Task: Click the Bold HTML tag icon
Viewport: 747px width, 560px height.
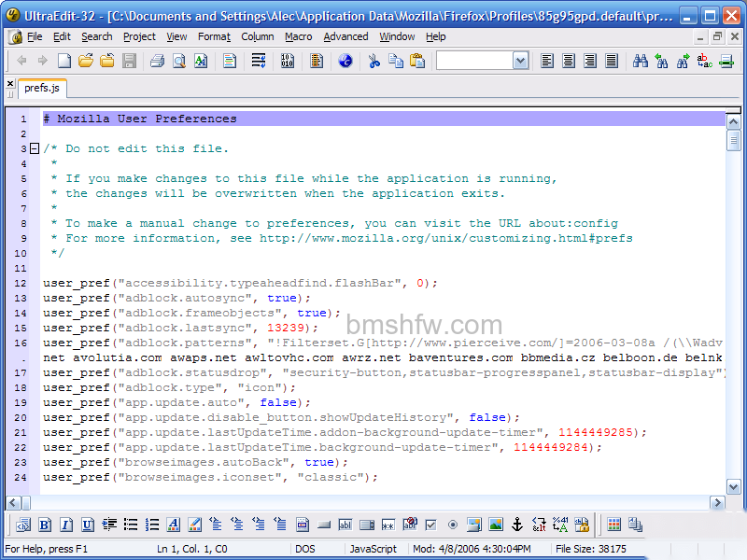Action: pos(45,525)
